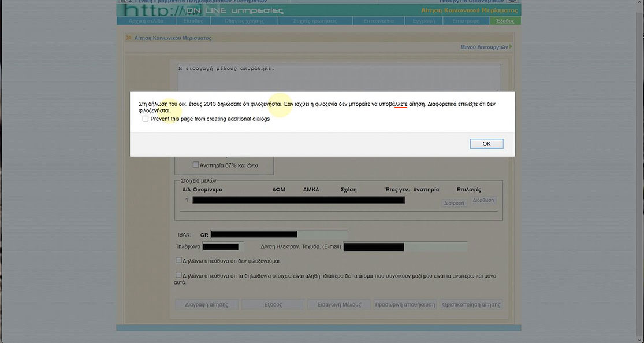Click the 'Οριστικοποίηση αίτησης' button
Screen dimensions: 644x343
[471, 305]
